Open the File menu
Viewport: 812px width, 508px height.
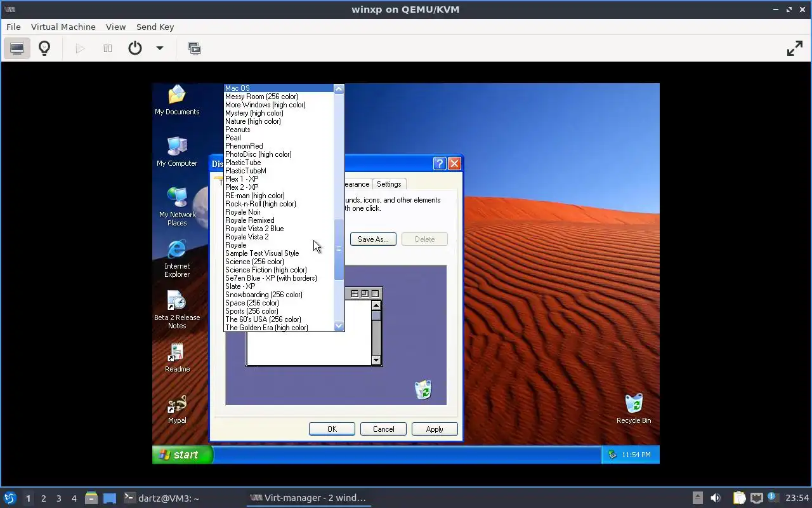point(13,27)
